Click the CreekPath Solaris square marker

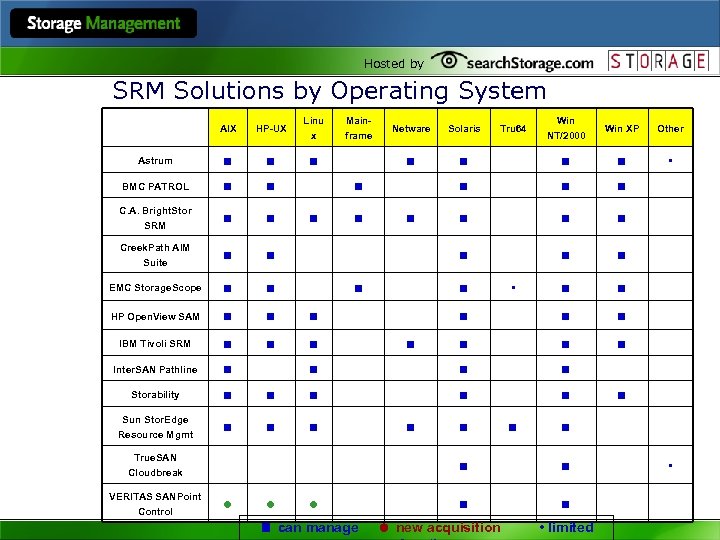pos(463,255)
